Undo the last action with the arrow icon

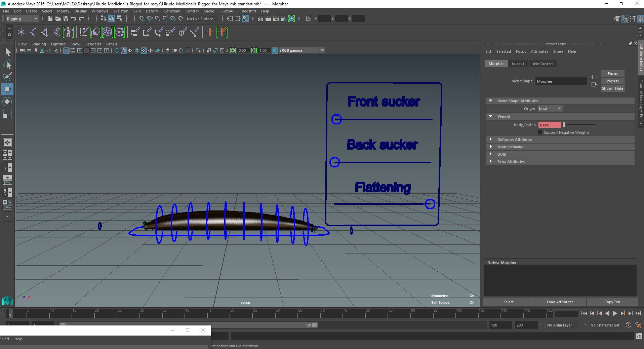click(x=74, y=19)
